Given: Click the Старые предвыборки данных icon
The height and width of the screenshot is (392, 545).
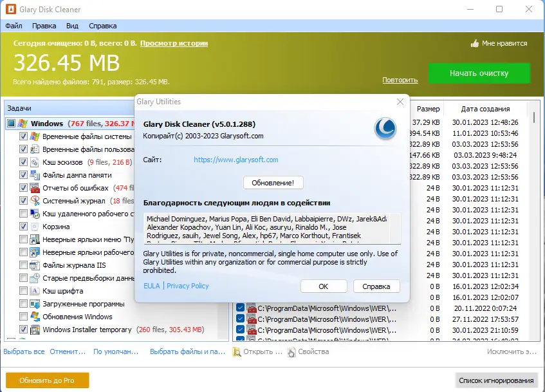Looking at the screenshot, I should pos(35,278).
